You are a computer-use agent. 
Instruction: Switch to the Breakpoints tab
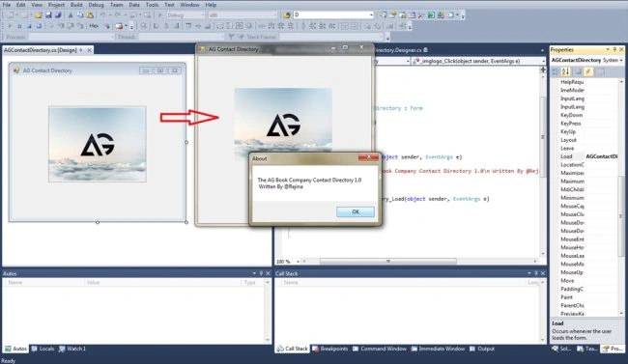click(x=330, y=349)
